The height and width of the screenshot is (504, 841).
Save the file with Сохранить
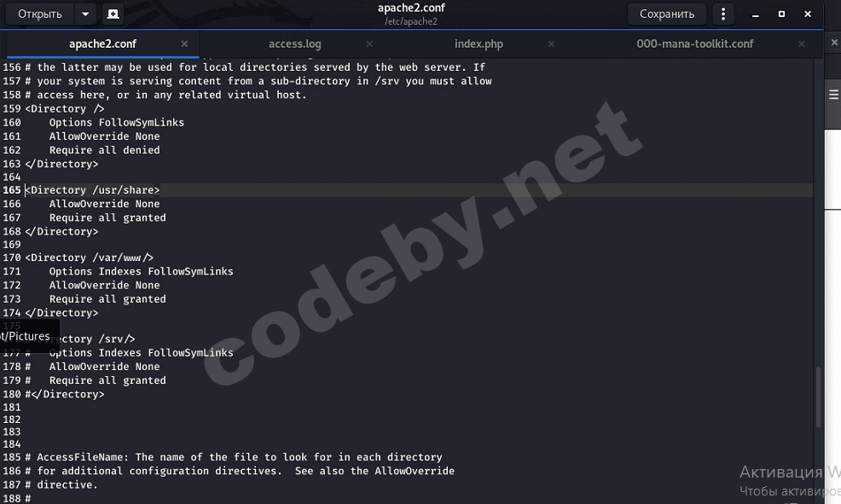(x=667, y=14)
